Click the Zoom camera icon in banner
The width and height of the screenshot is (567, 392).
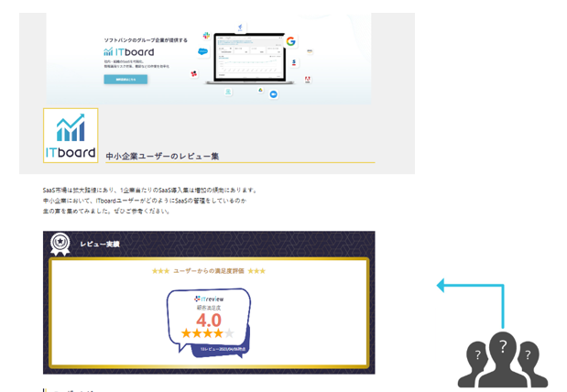[x=273, y=94]
